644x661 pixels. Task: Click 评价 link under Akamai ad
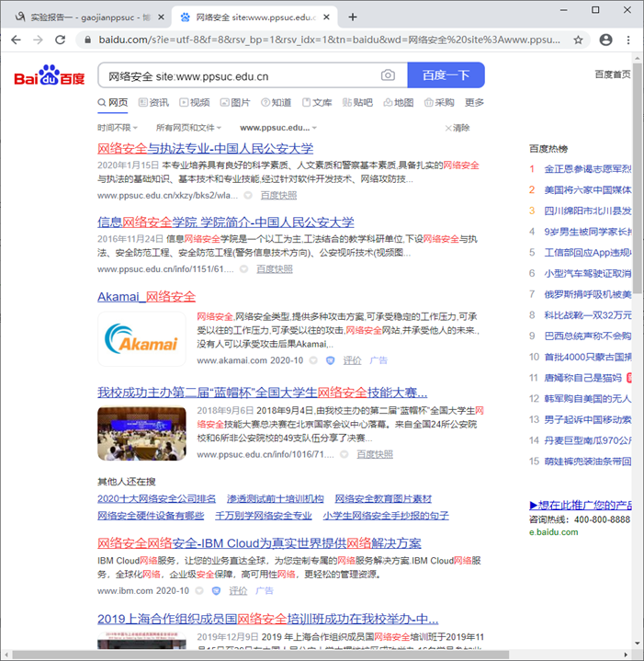coord(352,360)
